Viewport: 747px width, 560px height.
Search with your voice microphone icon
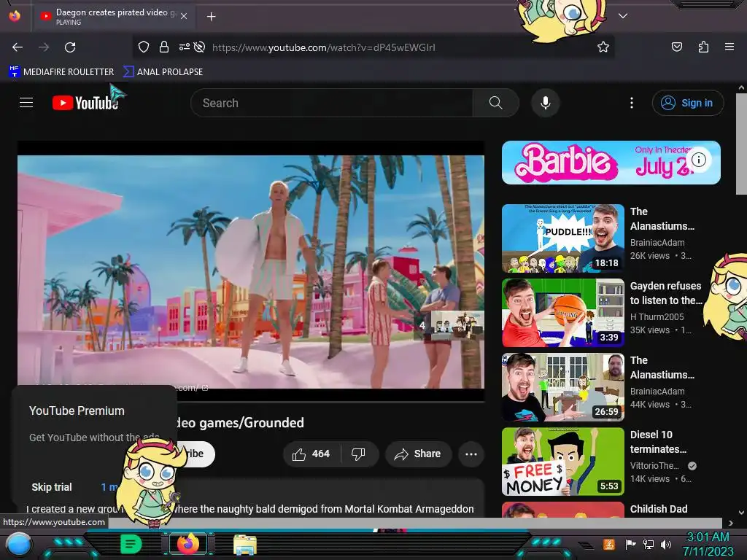coord(546,103)
